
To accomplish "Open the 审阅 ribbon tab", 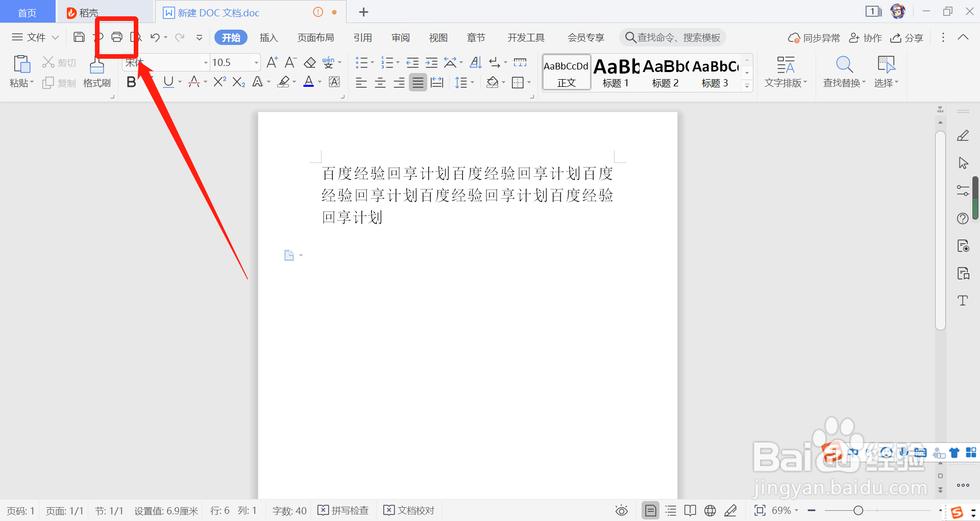I will coord(401,37).
